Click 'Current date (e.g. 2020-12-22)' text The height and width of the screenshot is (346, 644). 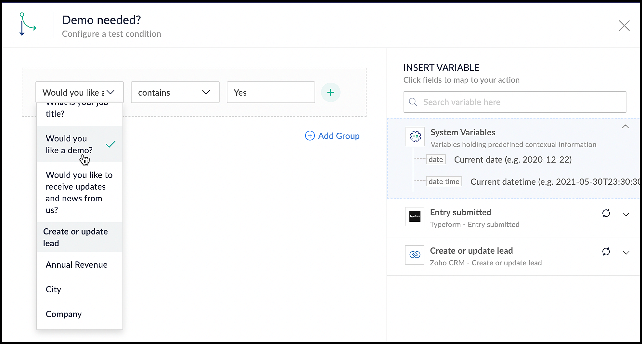(x=513, y=160)
